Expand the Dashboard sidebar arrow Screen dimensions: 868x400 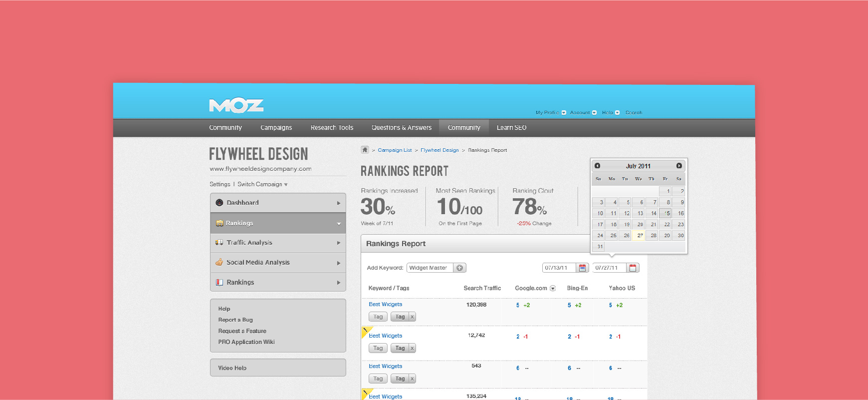(338, 203)
